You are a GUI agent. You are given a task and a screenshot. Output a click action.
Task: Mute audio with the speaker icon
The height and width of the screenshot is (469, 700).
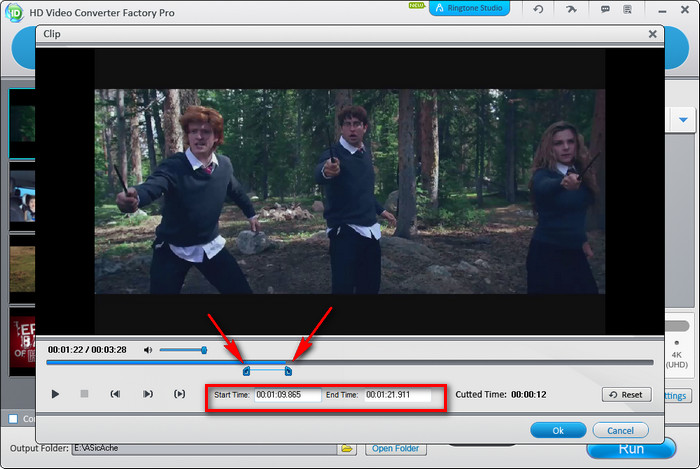click(x=148, y=350)
